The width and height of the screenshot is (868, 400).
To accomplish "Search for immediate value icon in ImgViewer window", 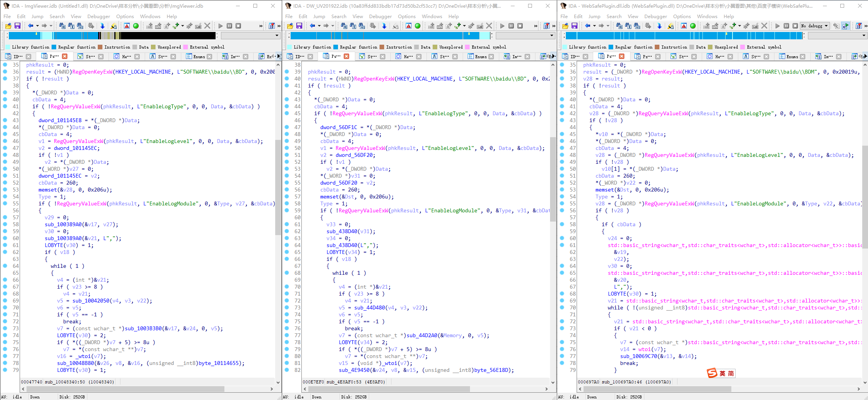I will pyautogui.click(x=62, y=26).
